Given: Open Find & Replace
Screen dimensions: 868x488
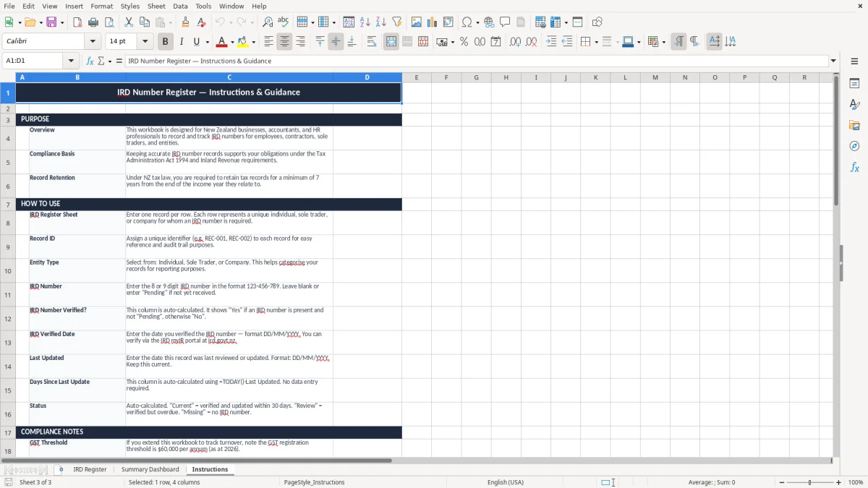Looking at the screenshot, I should click(268, 22).
